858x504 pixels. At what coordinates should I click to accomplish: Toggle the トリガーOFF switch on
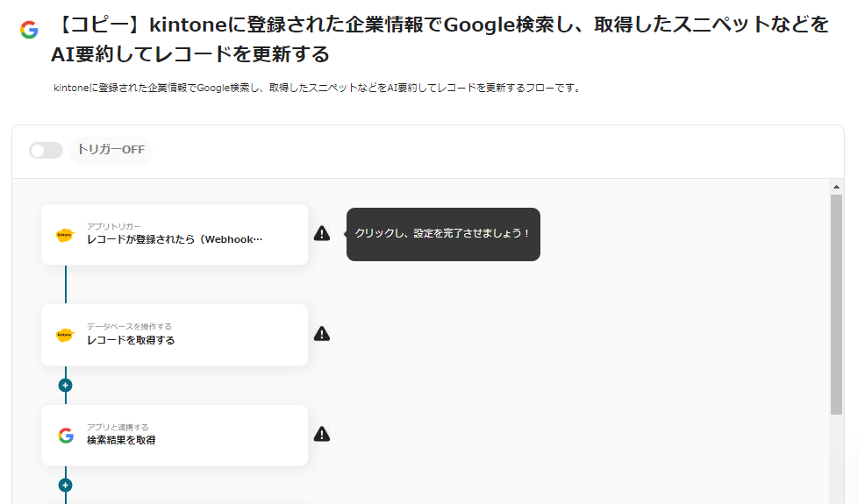(46, 150)
